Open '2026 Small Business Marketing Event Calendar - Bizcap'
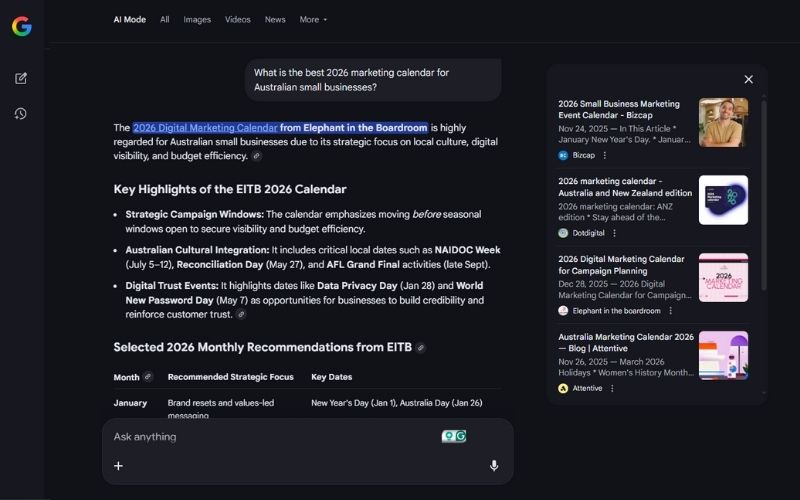This screenshot has height=500, width=800. [x=619, y=109]
